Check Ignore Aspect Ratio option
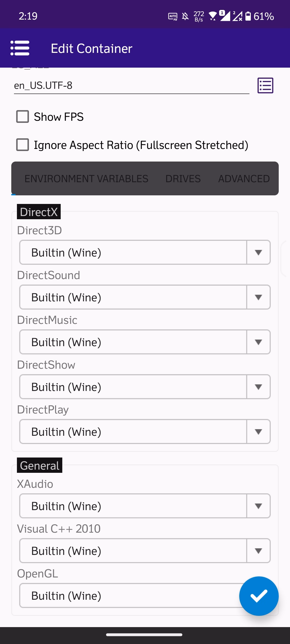This screenshot has height=644, width=290. tap(23, 145)
